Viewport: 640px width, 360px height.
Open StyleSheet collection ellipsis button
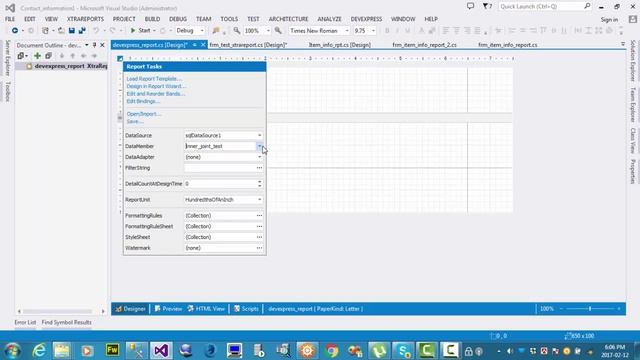pos(260,237)
